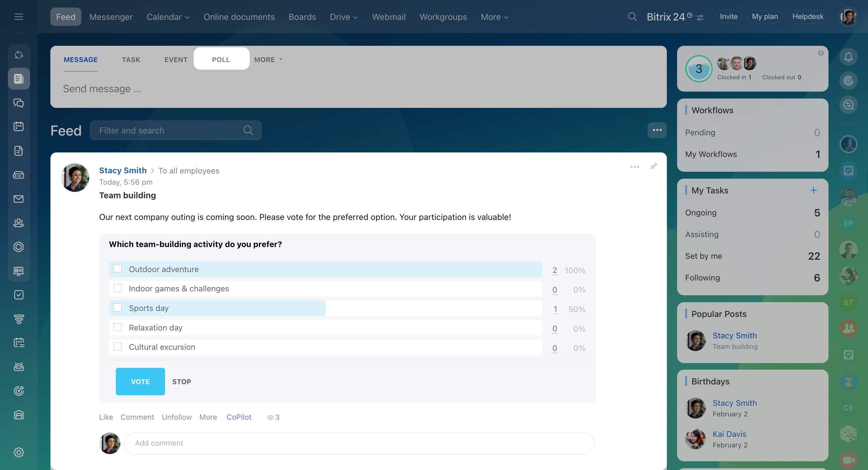Viewport: 868px width, 470px height.
Task: Expand the Calendar dropdown in top menu
Action: click(168, 17)
